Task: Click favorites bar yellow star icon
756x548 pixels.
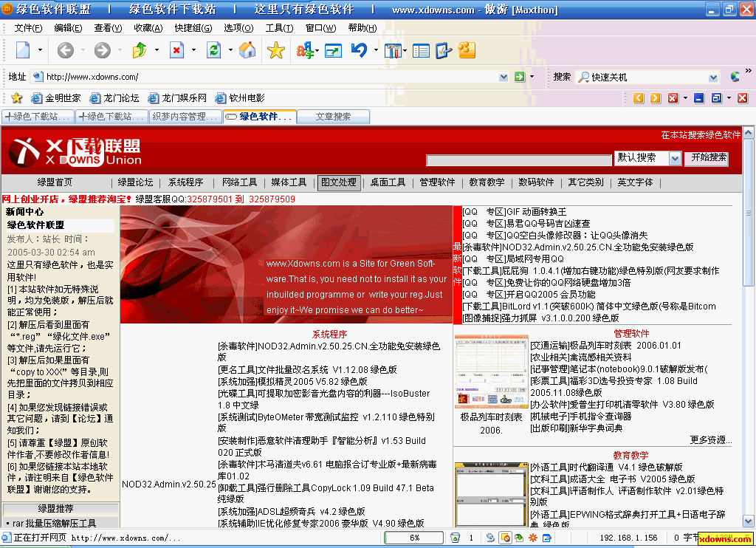Action: tap(17, 98)
